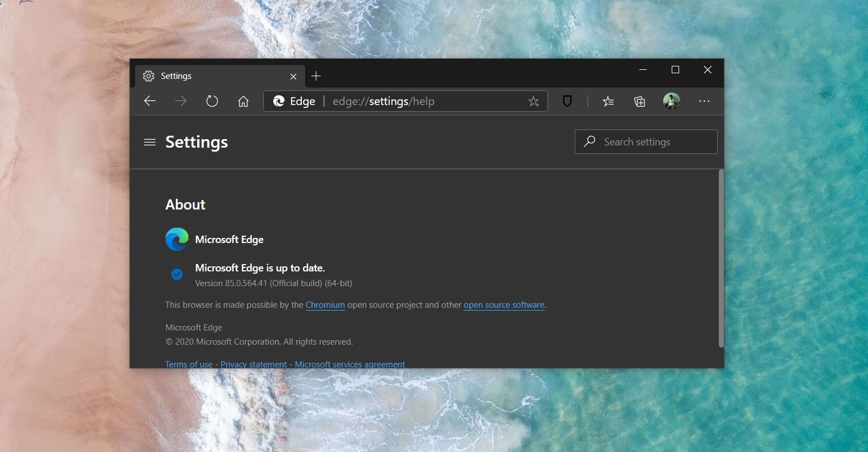This screenshot has height=452, width=868.
Task: Click the Microsoft Edge logo in About
Action: pyautogui.click(x=177, y=239)
